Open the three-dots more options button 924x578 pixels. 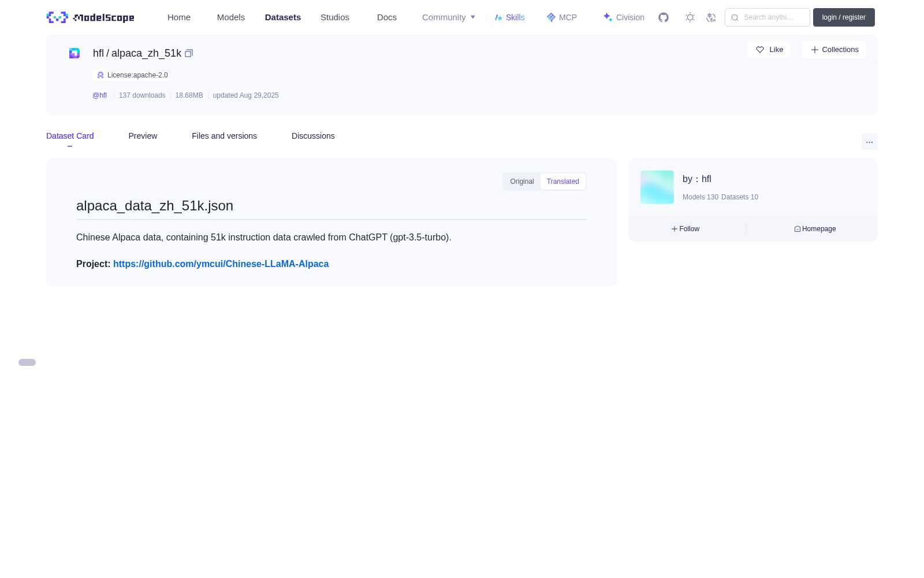[x=870, y=142]
